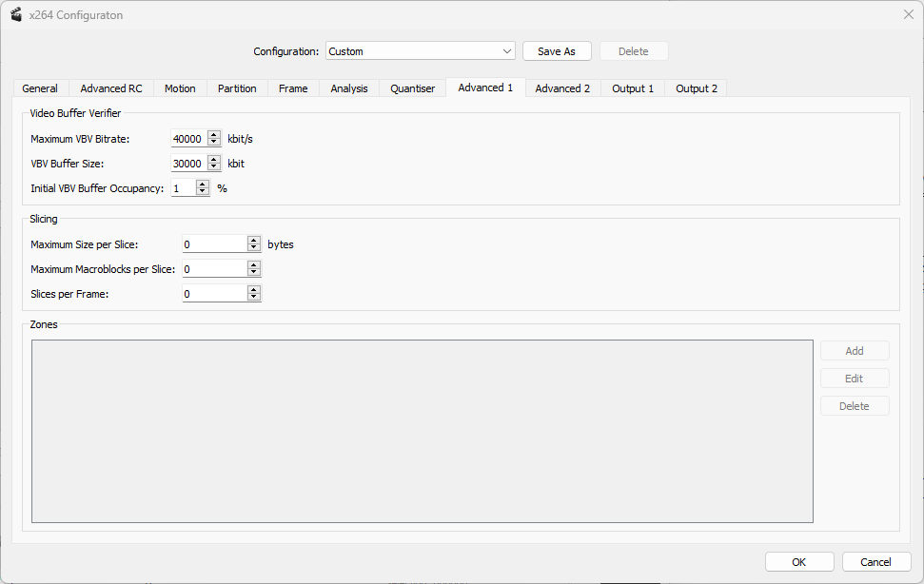Screen dimensions: 924x584
Task: Click the Save As button
Action: 557,51
